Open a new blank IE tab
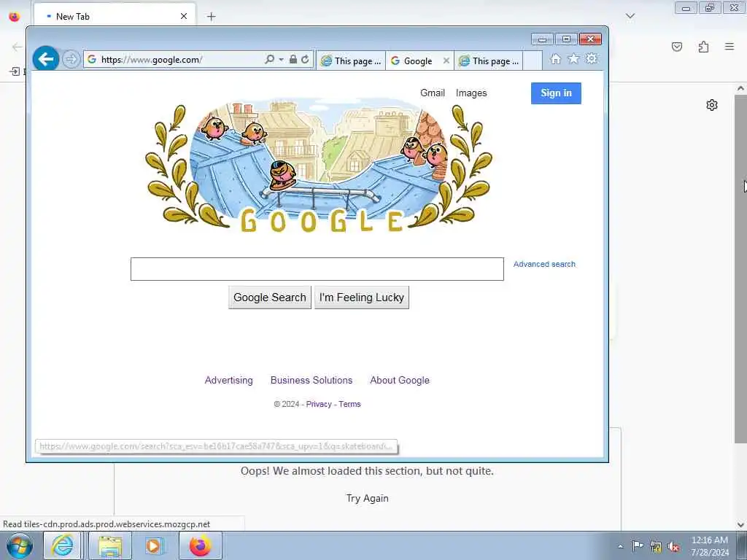 533,61
